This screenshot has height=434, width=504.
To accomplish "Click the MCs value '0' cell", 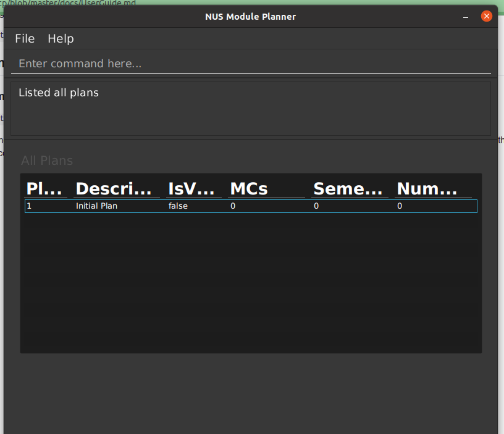I will [233, 206].
